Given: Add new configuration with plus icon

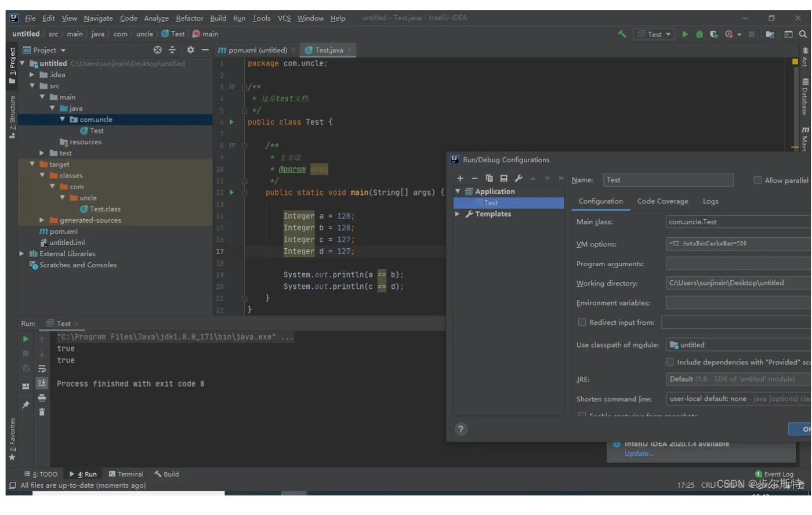Looking at the screenshot, I should click(x=460, y=179).
